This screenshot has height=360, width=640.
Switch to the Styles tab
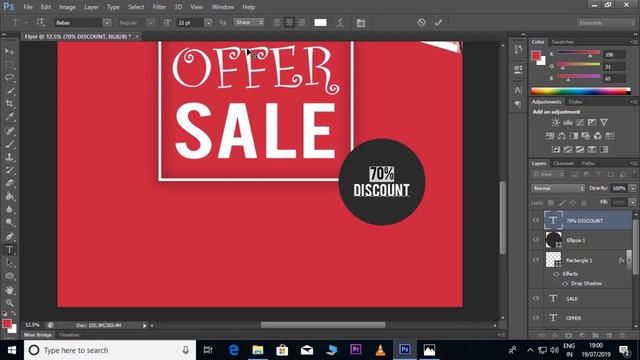coord(575,102)
